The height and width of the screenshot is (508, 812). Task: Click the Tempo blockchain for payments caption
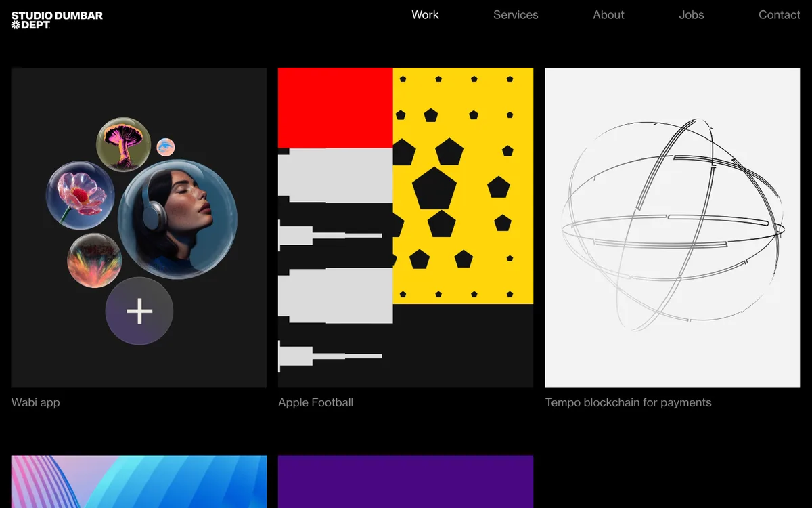(629, 402)
